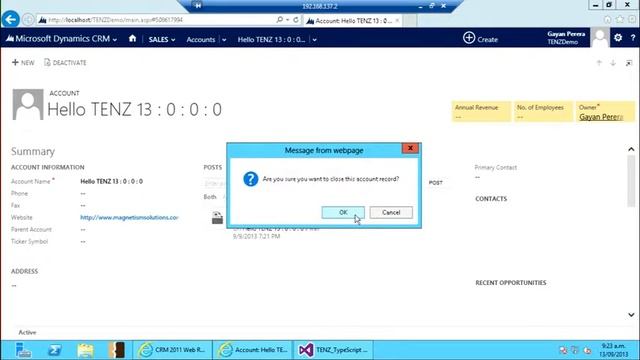The image size is (640, 360).
Task: Click the address bar search magnifier
Action: pyautogui.click(x=280, y=20)
